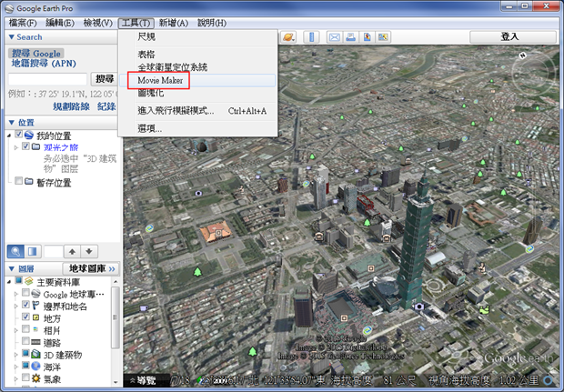
Task: Click the folder icon of 觀光之旅
Action: (35, 146)
